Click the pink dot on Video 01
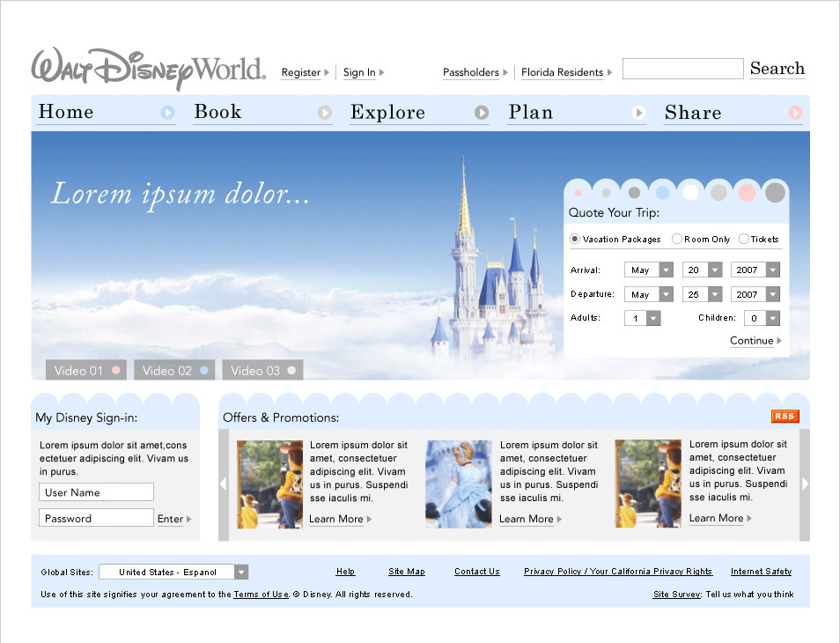The width and height of the screenshot is (840, 643). click(x=115, y=370)
